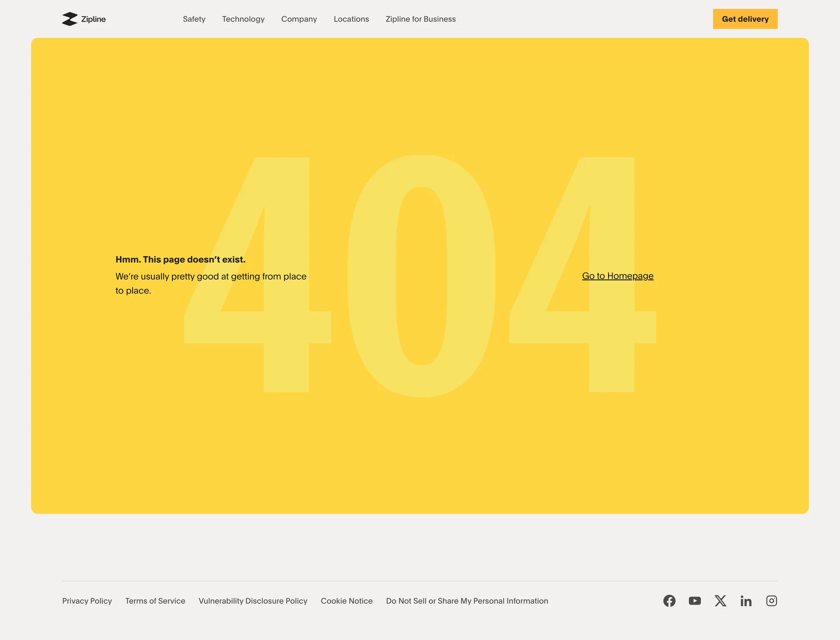Click the large 404 background graphic
840x640 pixels.
(x=420, y=276)
